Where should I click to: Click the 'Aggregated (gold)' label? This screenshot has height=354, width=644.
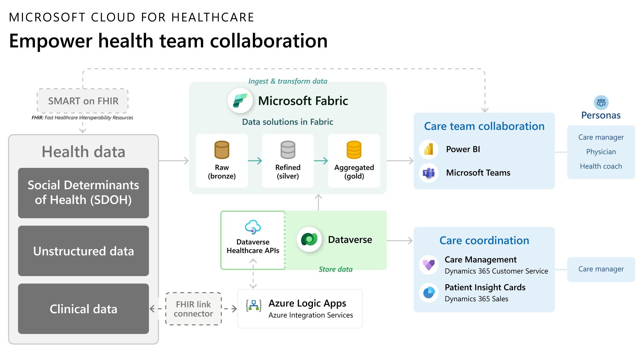coord(354,172)
